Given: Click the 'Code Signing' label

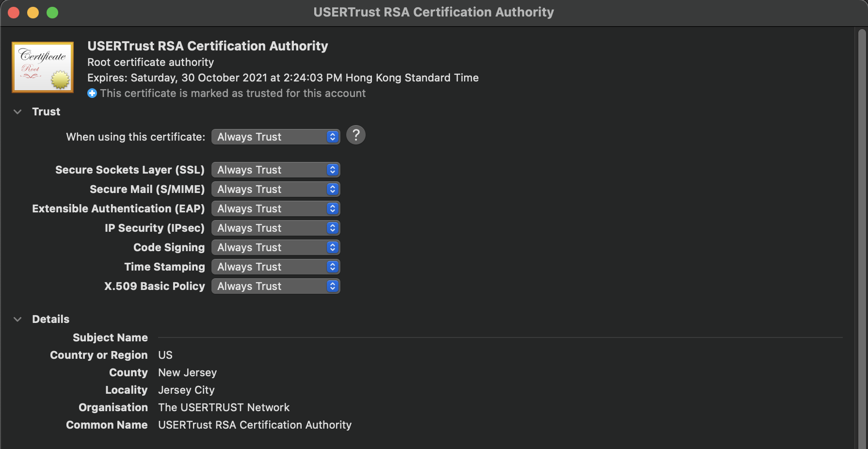Looking at the screenshot, I should (169, 247).
